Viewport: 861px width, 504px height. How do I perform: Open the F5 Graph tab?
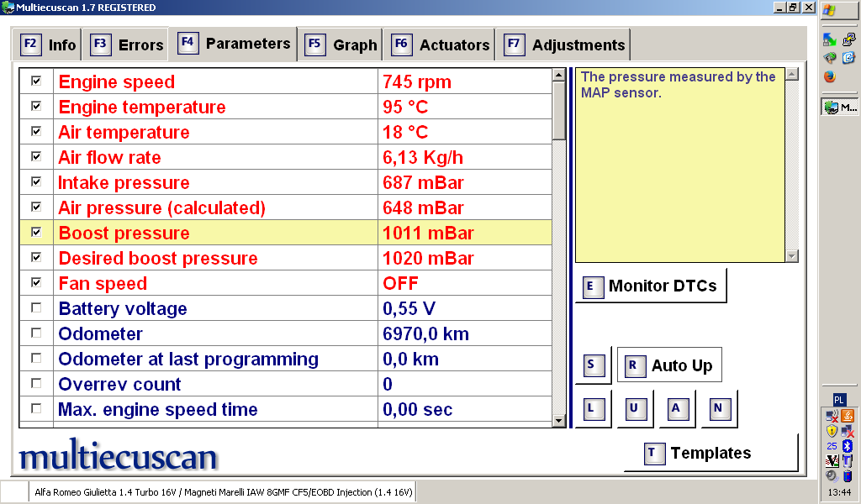tap(341, 45)
